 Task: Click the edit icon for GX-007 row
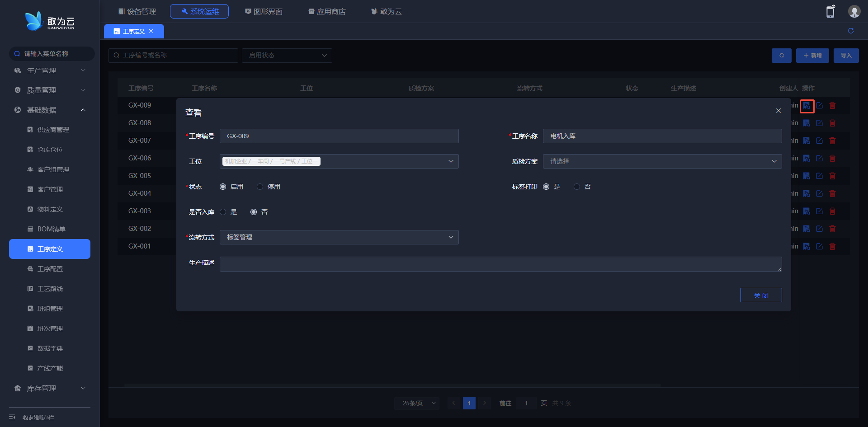pyautogui.click(x=819, y=141)
